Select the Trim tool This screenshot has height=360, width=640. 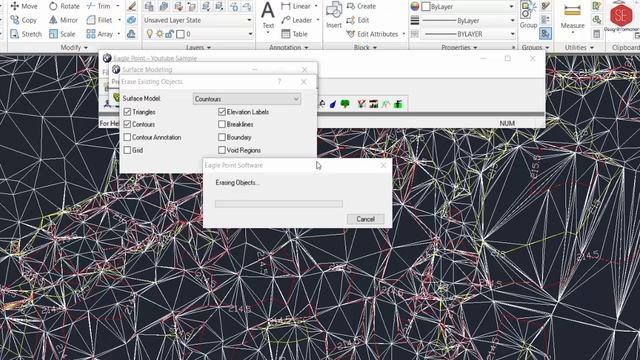(98, 6)
